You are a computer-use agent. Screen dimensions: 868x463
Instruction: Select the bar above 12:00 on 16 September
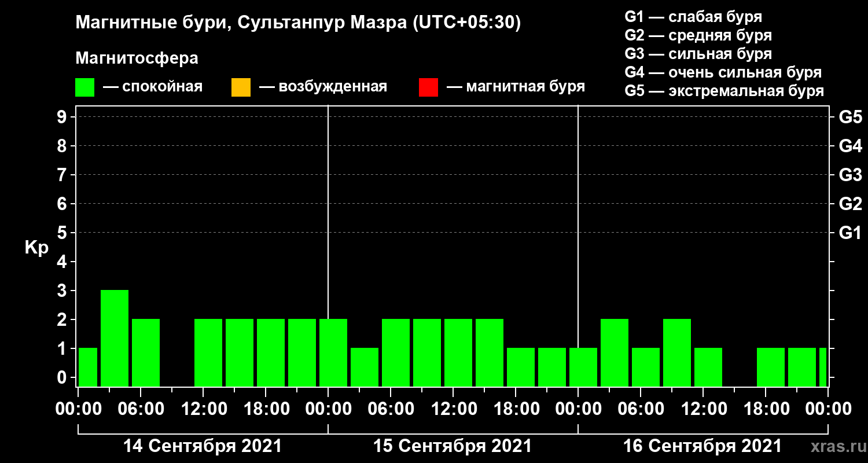point(708,367)
